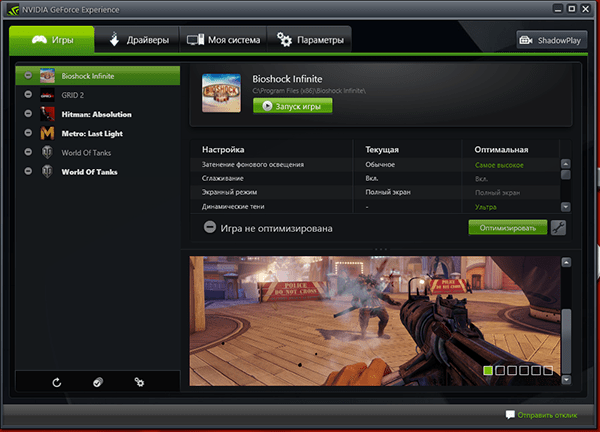This screenshot has width=600, height=432.
Task: Click the bold World Of Tanks shield icon
Action: pos(47,171)
